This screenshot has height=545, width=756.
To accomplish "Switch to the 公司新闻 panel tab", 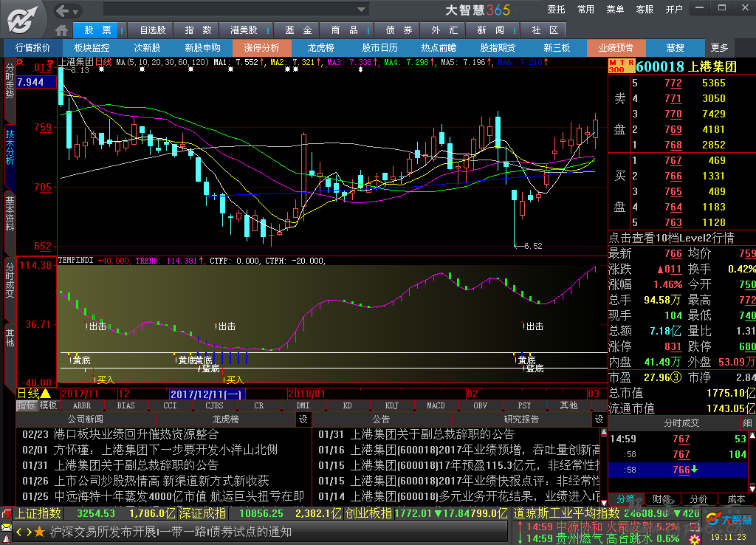I will (86, 419).
